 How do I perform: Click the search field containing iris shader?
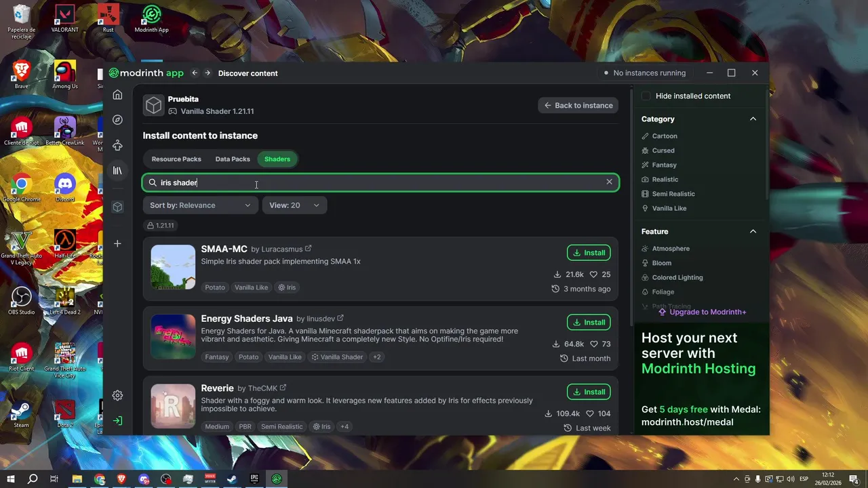click(x=380, y=182)
